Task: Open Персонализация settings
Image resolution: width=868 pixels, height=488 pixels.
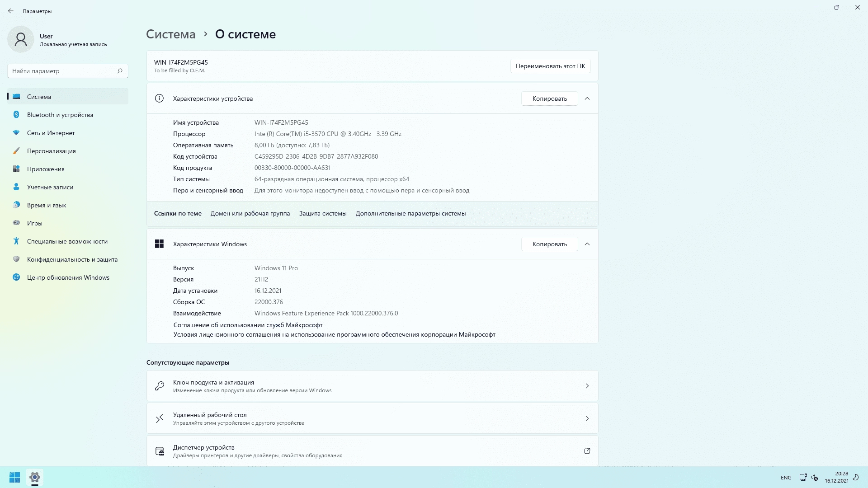Action: 68,150
